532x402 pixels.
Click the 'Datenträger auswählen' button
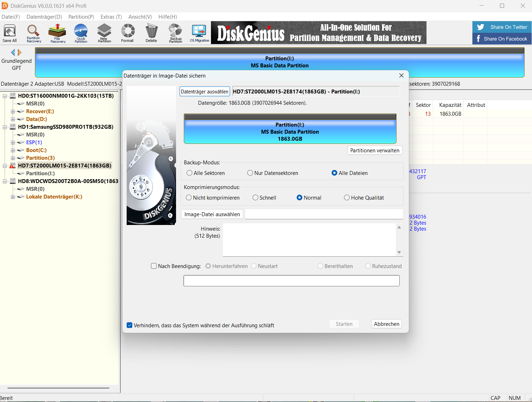(205, 92)
